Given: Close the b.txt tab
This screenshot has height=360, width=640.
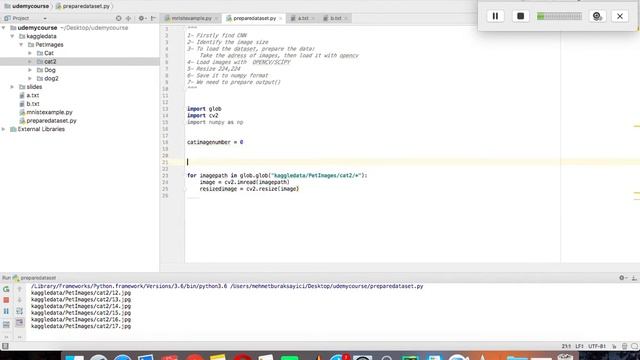Looking at the screenshot, I should [x=346, y=18].
